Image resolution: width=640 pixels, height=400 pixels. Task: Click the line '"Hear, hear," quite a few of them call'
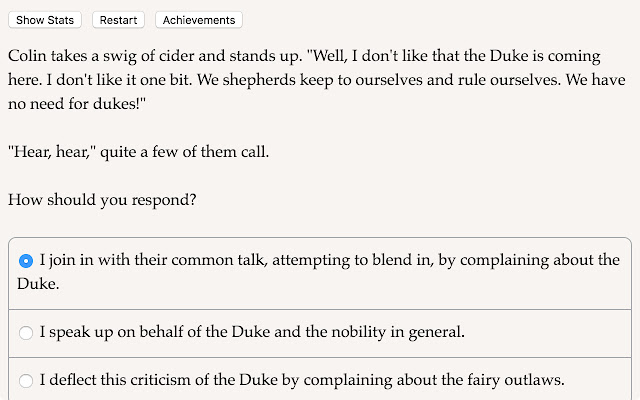pos(139,151)
